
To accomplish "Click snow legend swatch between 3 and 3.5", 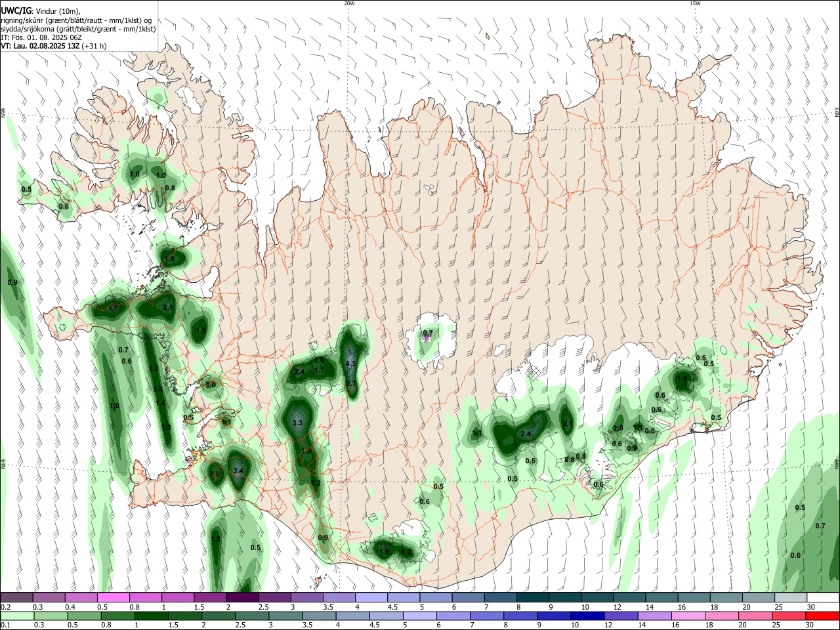I will (307, 597).
